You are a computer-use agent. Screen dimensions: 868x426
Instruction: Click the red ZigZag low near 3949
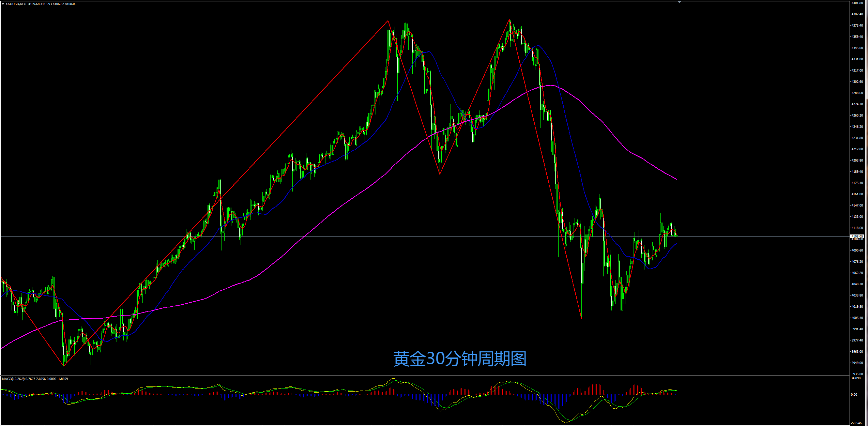coord(64,366)
